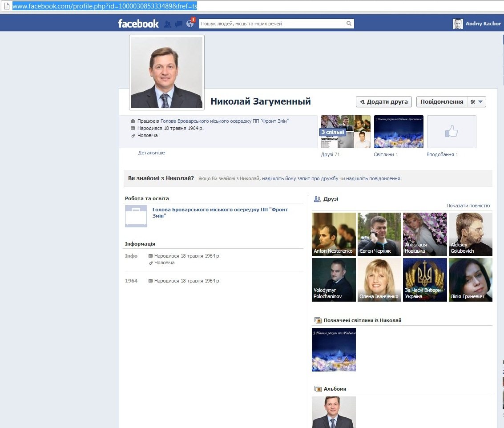Click Andriy Kachor's avatar in top bar
This screenshot has width=504, height=428.
click(458, 24)
